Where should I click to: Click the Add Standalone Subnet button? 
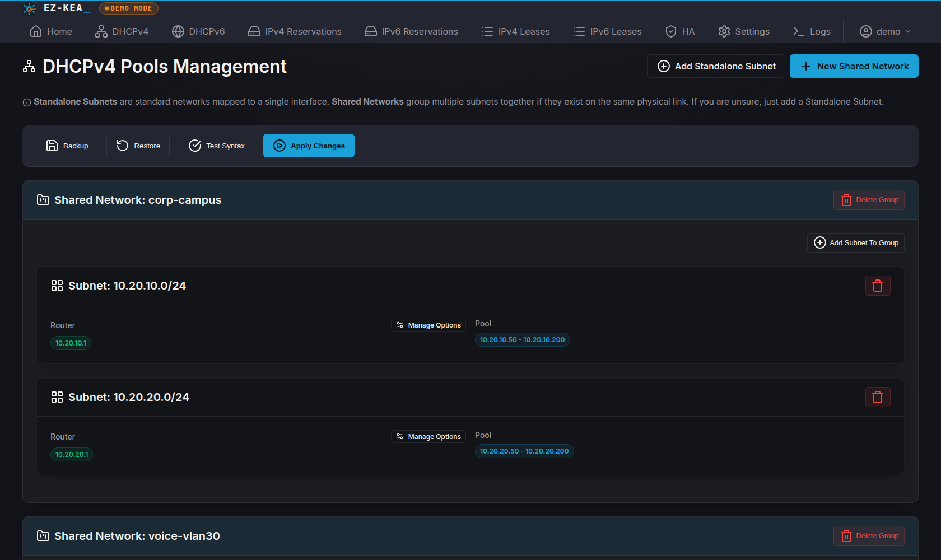(x=716, y=66)
